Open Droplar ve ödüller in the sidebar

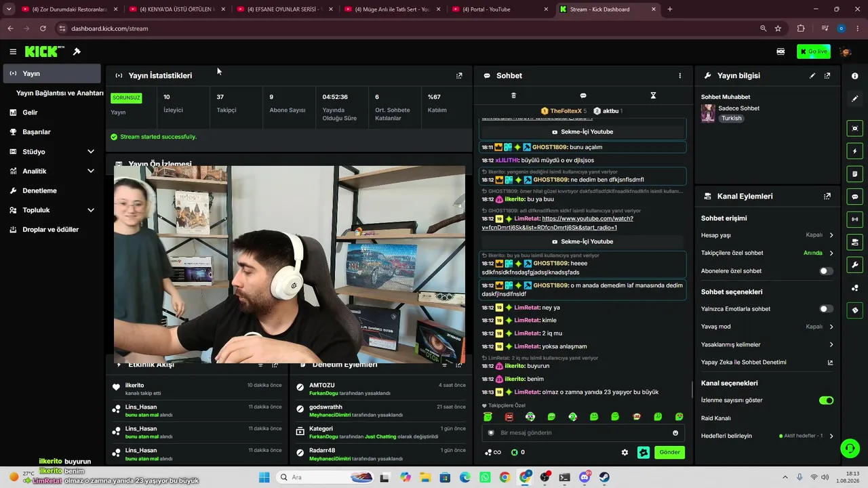click(x=52, y=230)
